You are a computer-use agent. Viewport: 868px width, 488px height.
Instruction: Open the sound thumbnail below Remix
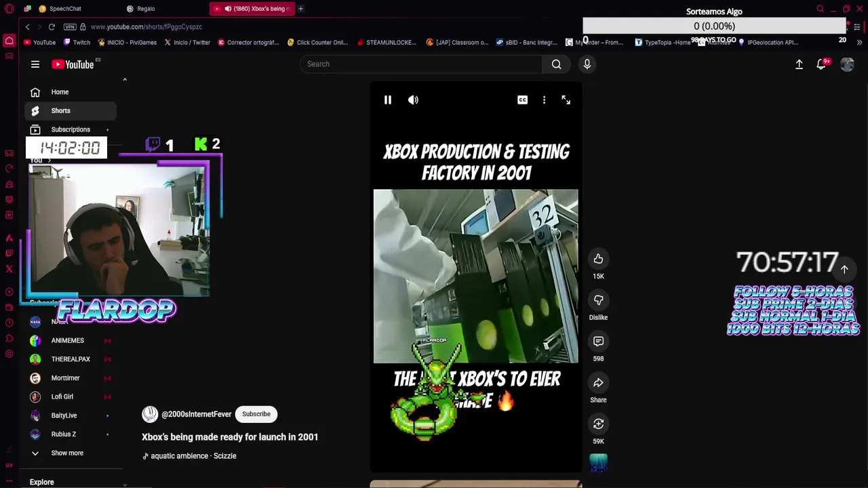pyautogui.click(x=598, y=463)
